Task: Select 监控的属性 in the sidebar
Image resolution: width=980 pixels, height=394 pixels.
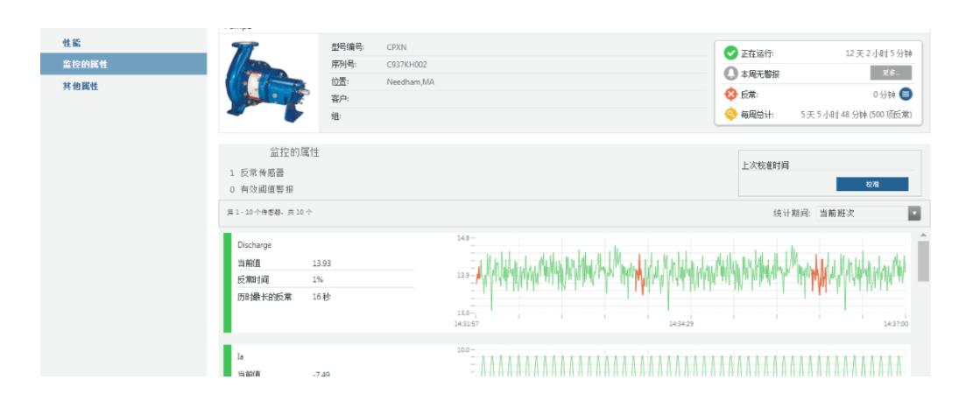Action: point(123,64)
